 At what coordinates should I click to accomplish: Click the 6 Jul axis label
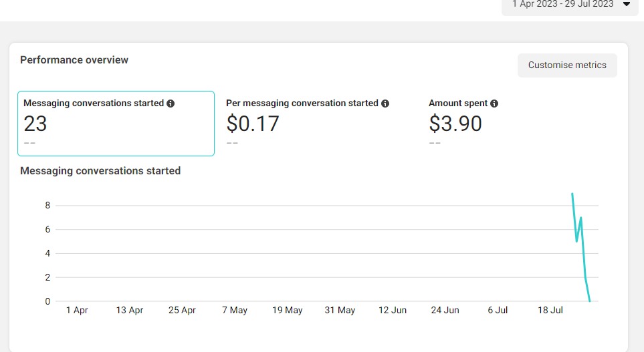pyautogui.click(x=498, y=310)
